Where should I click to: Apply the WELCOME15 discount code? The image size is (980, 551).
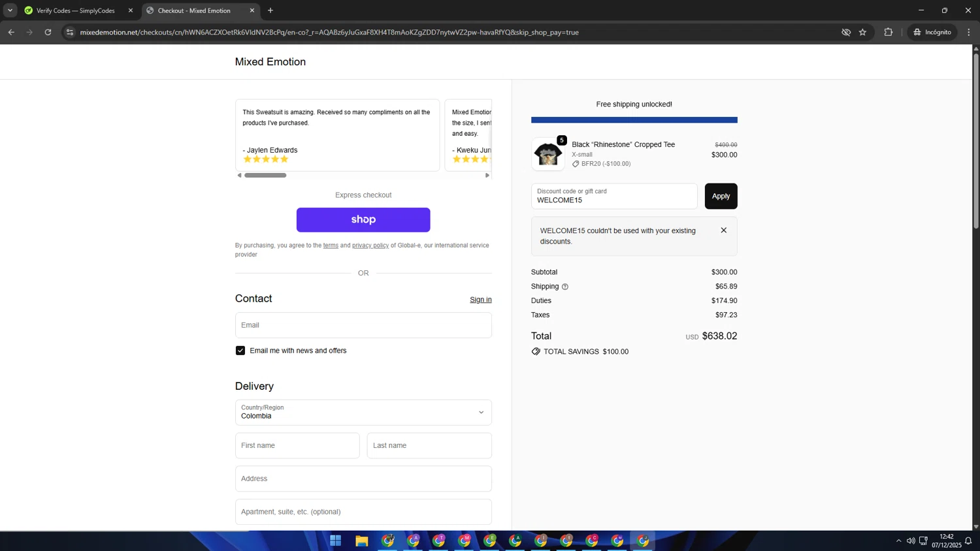coord(721,196)
